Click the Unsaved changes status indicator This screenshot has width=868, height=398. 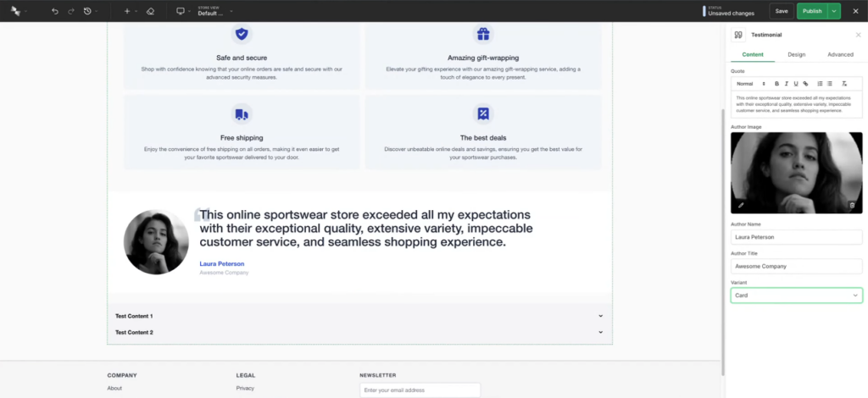click(728, 11)
